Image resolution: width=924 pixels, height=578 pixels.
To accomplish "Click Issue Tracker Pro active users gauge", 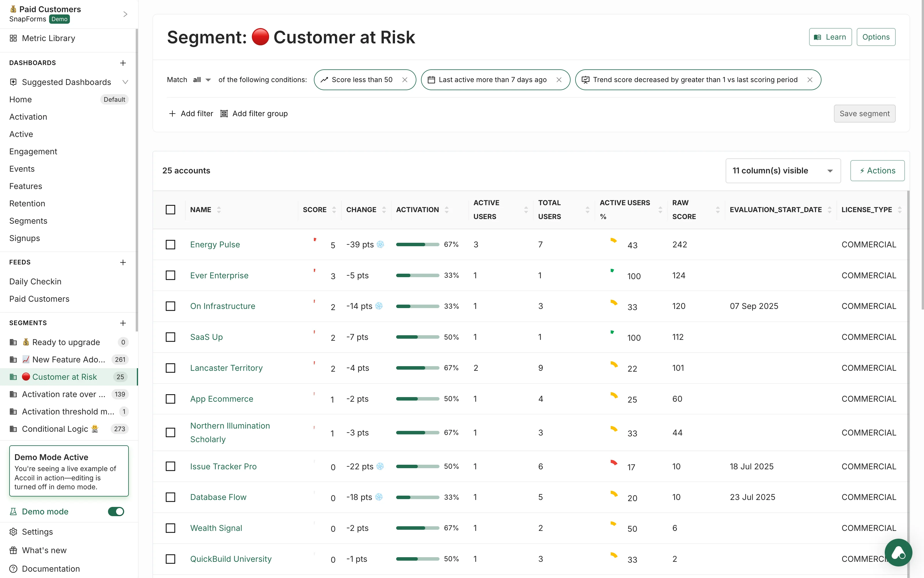I will 614,463.
